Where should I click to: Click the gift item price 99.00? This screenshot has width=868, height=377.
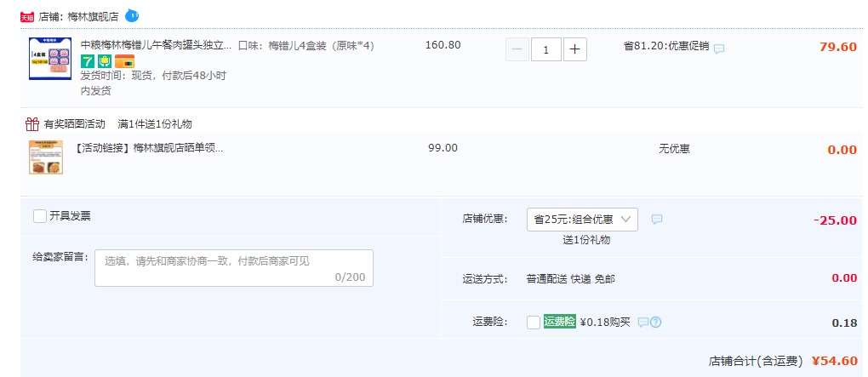443,148
